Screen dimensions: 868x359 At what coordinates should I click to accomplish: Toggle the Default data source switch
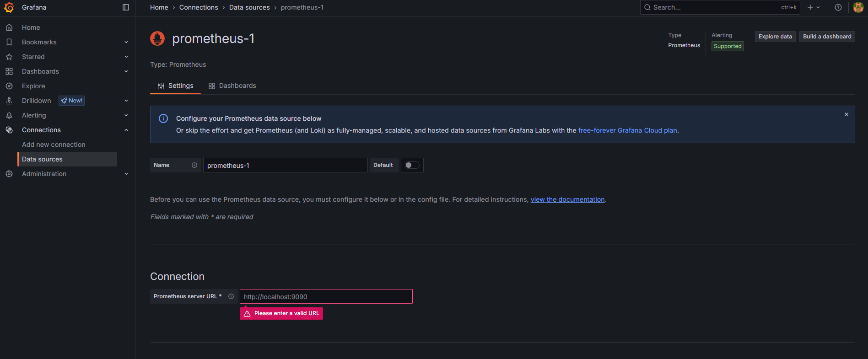click(x=412, y=165)
